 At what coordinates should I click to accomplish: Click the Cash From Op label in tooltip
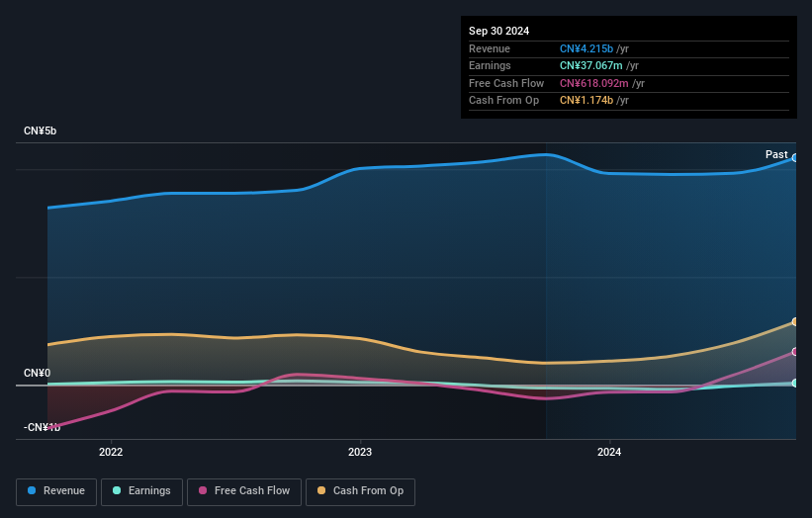[503, 101]
